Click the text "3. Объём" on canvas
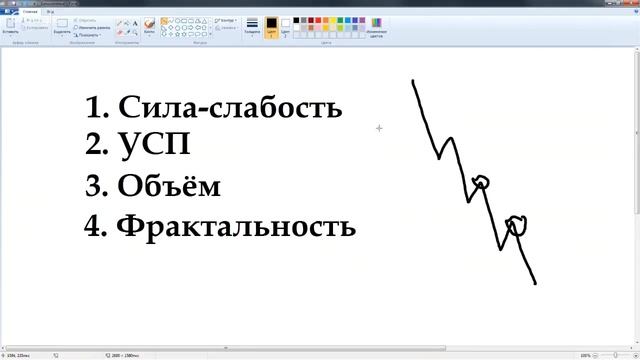The width and height of the screenshot is (640, 360). pos(153,185)
